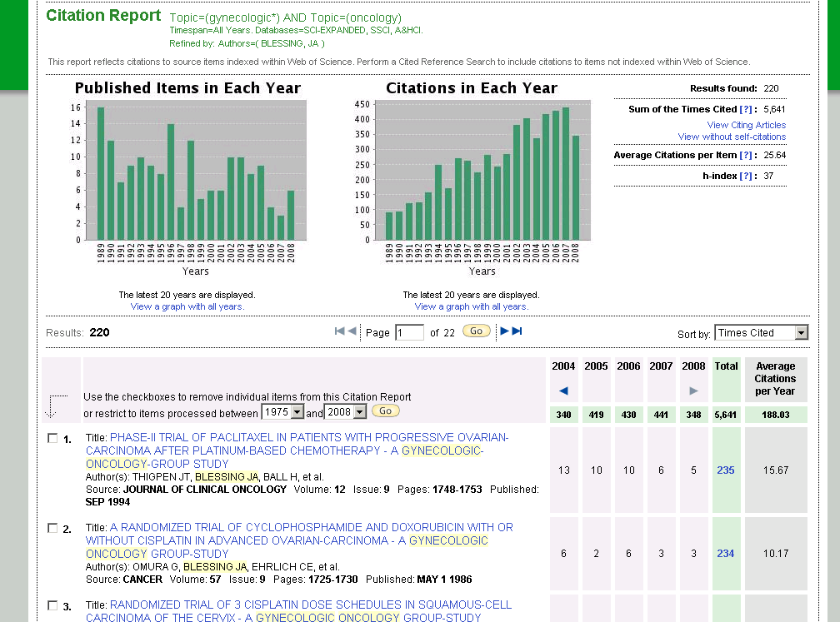Click the 441 citations value for 2007
840x622 pixels.
[661, 415]
